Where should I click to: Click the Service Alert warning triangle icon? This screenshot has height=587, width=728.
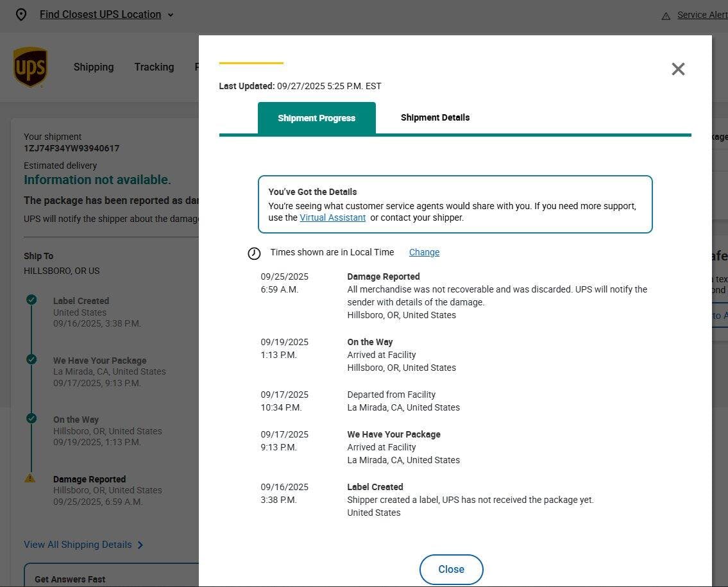(666, 15)
